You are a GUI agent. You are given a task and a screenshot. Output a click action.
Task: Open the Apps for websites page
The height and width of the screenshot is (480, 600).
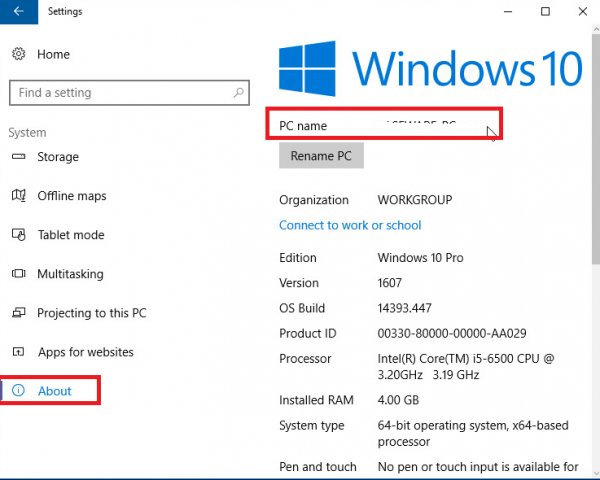(86, 352)
